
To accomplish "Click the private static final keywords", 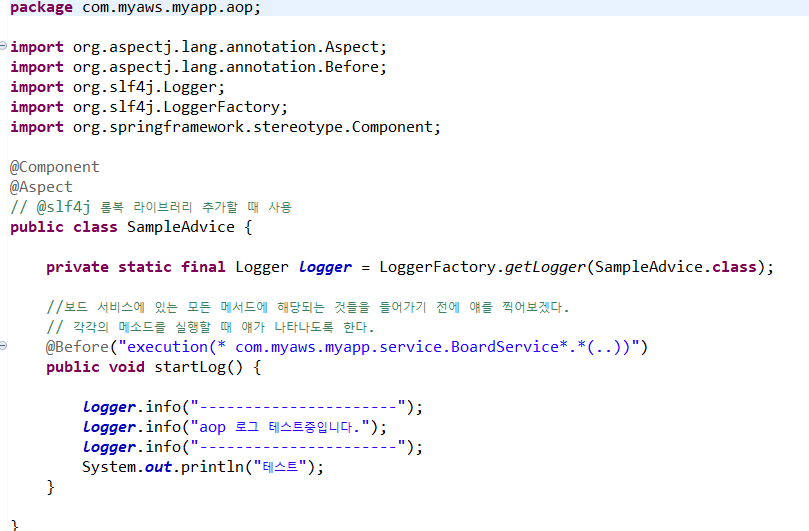I will (x=136, y=267).
